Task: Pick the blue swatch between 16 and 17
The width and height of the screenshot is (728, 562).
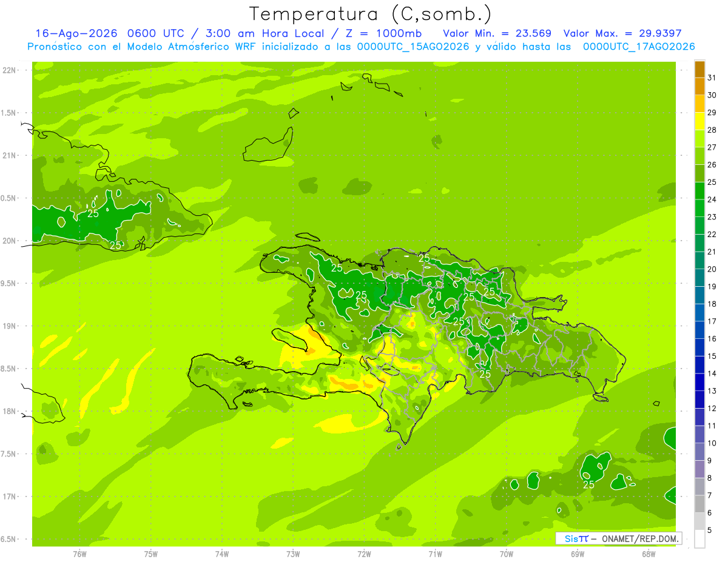Action: [699, 330]
